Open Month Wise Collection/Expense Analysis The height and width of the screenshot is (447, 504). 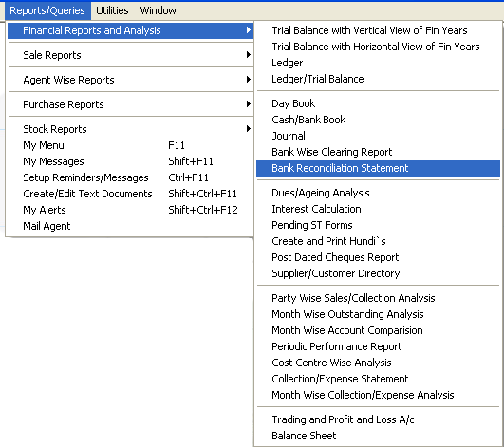[378, 395]
